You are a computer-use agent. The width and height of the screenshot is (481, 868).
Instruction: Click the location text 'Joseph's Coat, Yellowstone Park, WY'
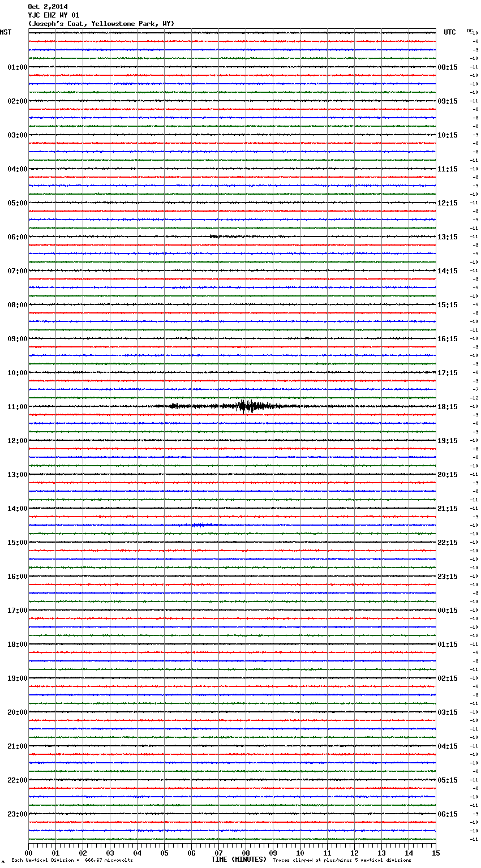tap(101, 24)
